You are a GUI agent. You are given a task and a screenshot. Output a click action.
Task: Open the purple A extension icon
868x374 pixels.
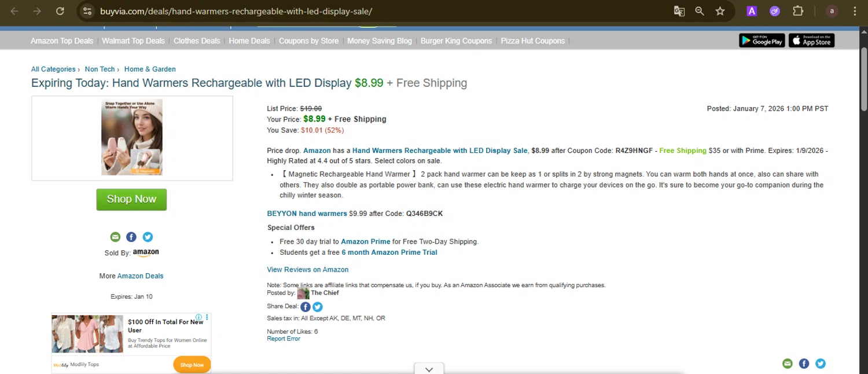[x=752, y=11]
